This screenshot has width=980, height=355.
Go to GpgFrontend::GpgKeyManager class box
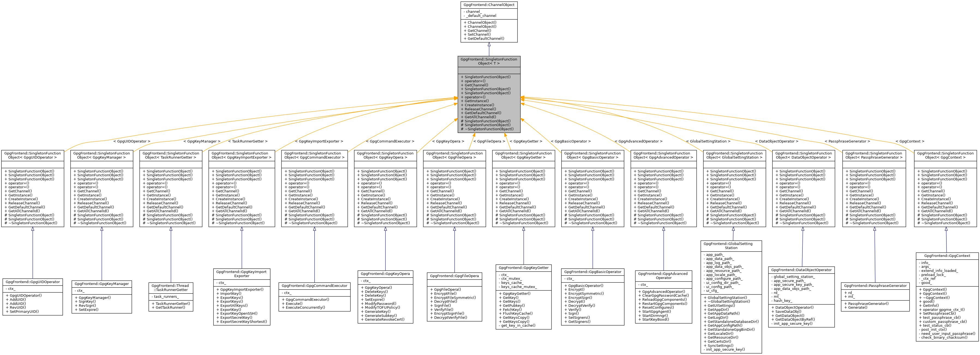pos(101,297)
